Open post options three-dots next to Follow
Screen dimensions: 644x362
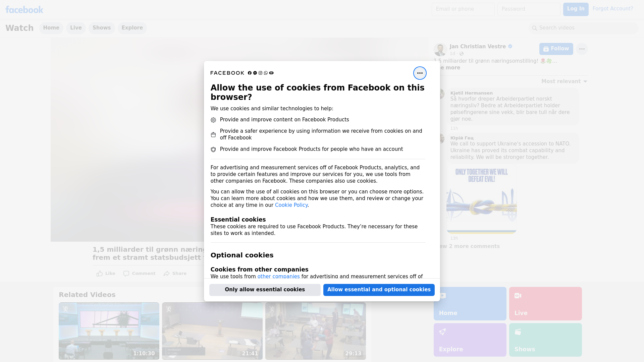click(x=582, y=49)
